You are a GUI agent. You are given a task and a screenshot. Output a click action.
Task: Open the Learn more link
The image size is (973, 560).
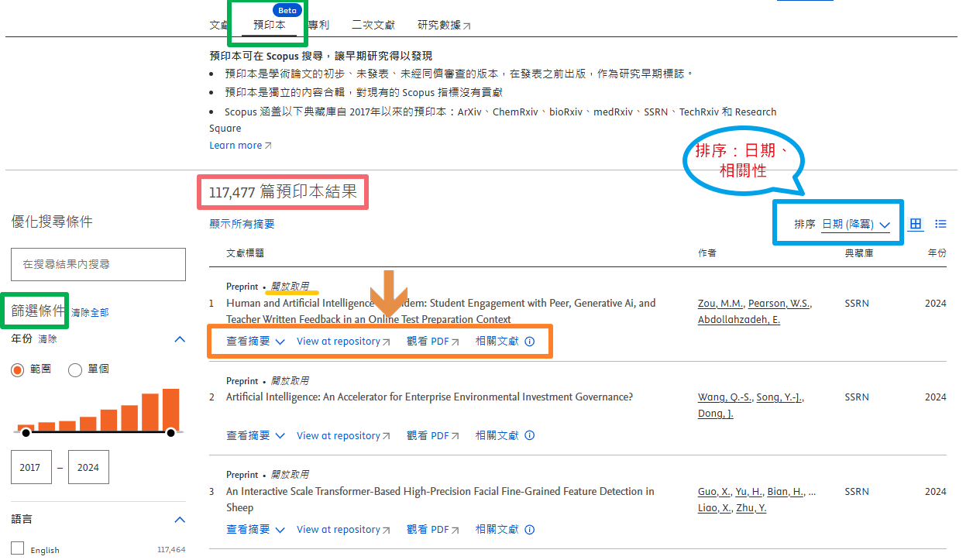pos(236,145)
